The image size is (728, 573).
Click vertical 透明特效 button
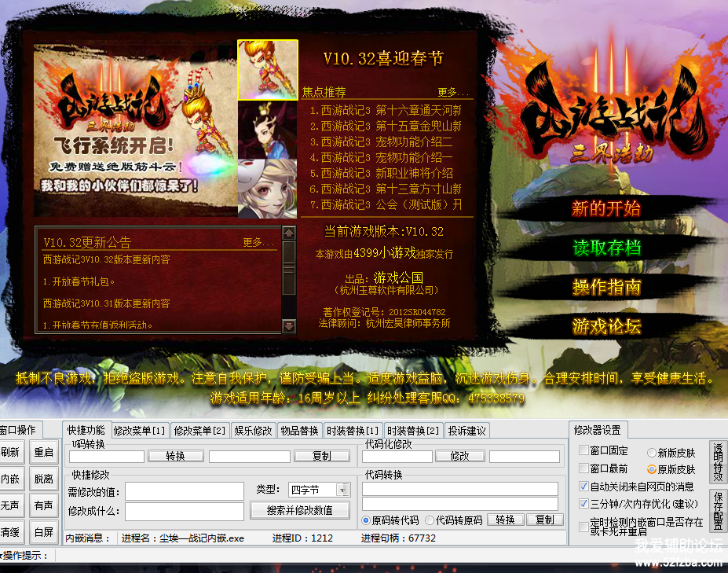point(718,462)
